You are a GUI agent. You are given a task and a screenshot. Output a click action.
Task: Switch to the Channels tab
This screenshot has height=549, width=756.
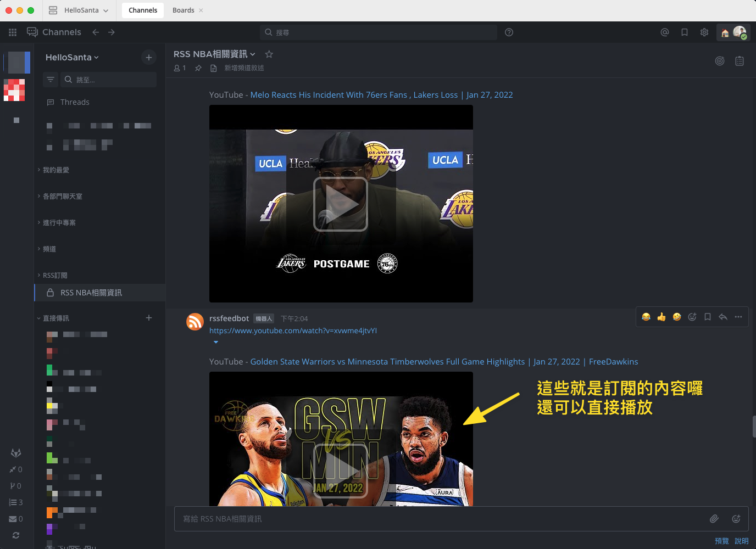(x=143, y=10)
